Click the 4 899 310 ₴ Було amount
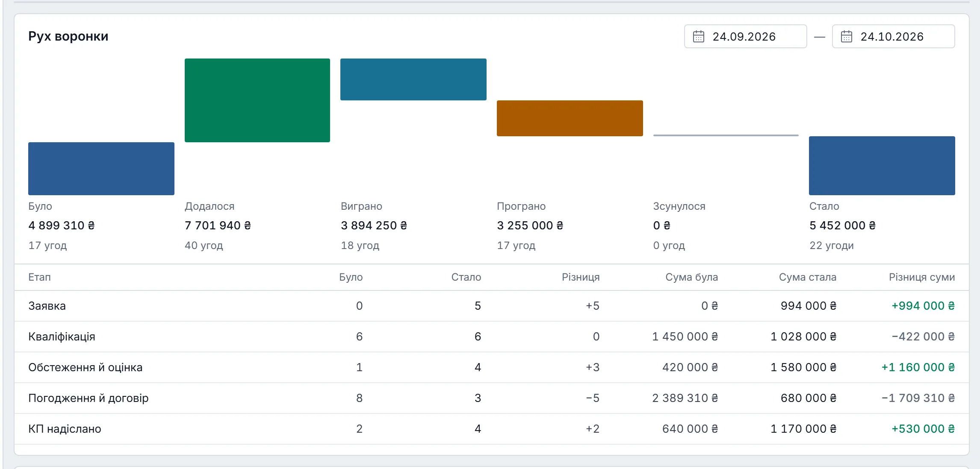The width and height of the screenshot is (980, 469). tap(62, 226)
